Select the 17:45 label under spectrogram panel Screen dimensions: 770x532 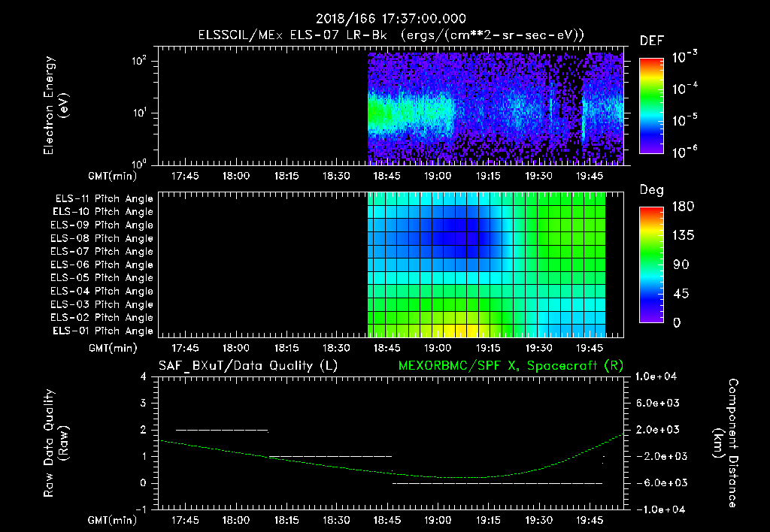tap(185, 176)
